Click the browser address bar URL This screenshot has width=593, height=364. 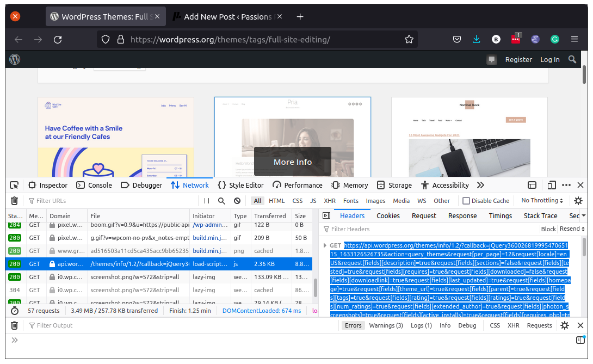coord(230,39)
